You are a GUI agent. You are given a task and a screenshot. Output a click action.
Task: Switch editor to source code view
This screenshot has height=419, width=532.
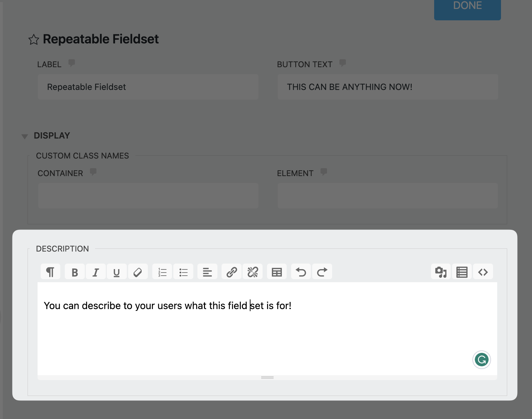click(483, 272)
